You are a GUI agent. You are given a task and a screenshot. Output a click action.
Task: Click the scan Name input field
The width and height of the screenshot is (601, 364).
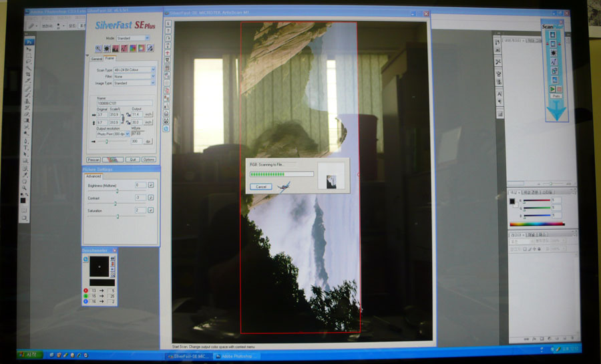(x=125, y=103)
